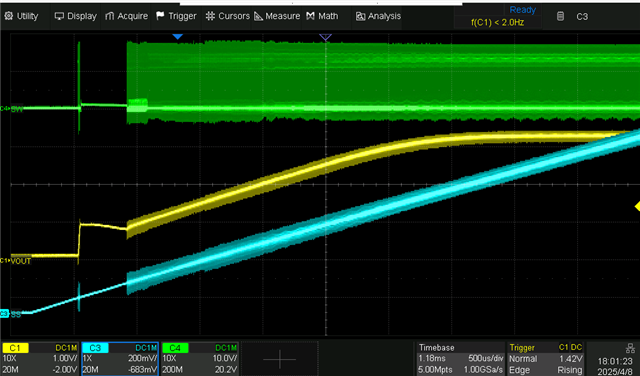
Task: Open the Analysis menu
Action: coord(378,16)
